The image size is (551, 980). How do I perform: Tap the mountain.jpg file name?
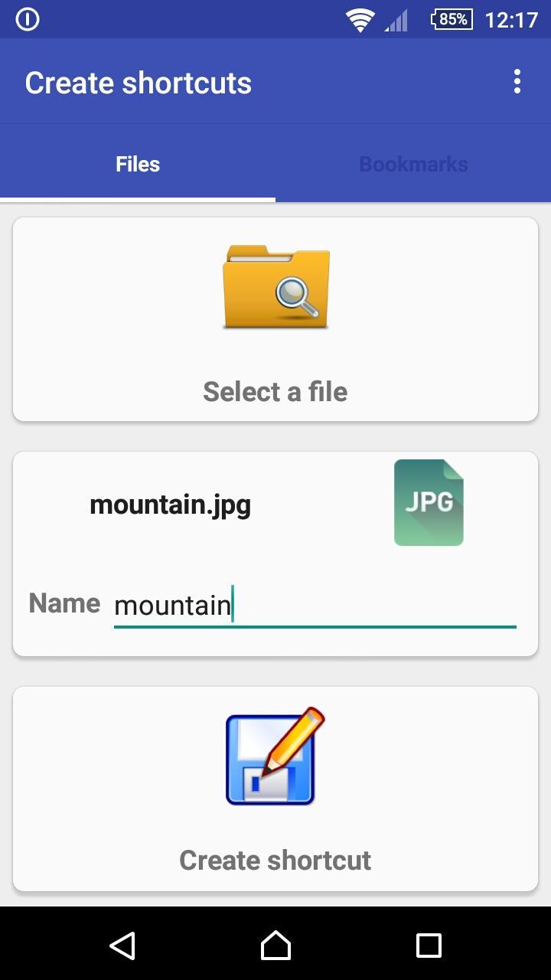(x=170, y=505)
